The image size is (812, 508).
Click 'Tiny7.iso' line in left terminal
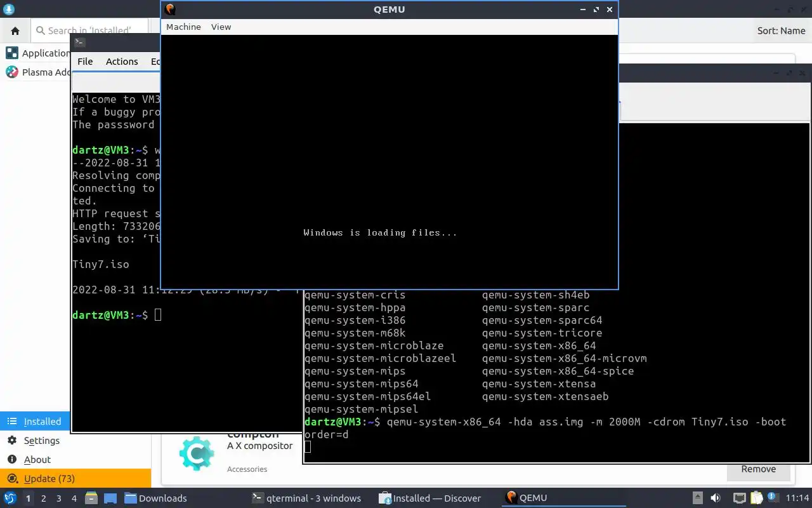pyautogui.click(x=100, y=264)
